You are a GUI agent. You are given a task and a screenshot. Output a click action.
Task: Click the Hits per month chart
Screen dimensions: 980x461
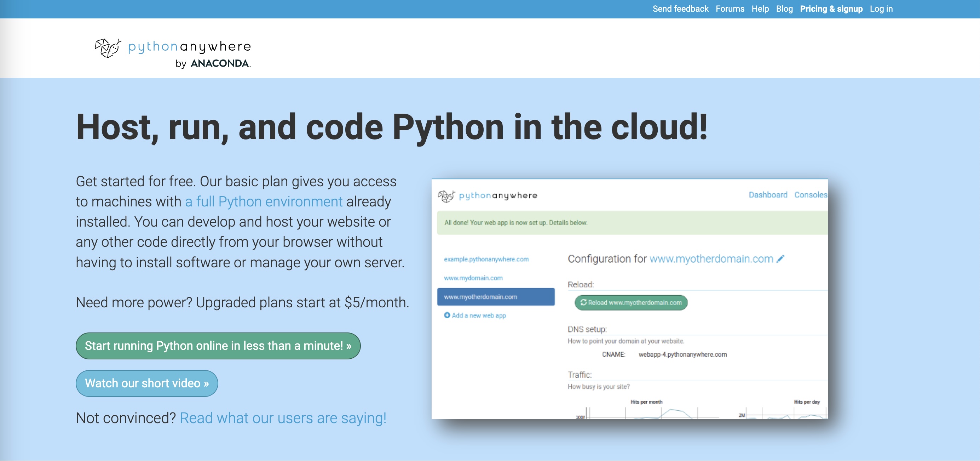pos(646,410)
